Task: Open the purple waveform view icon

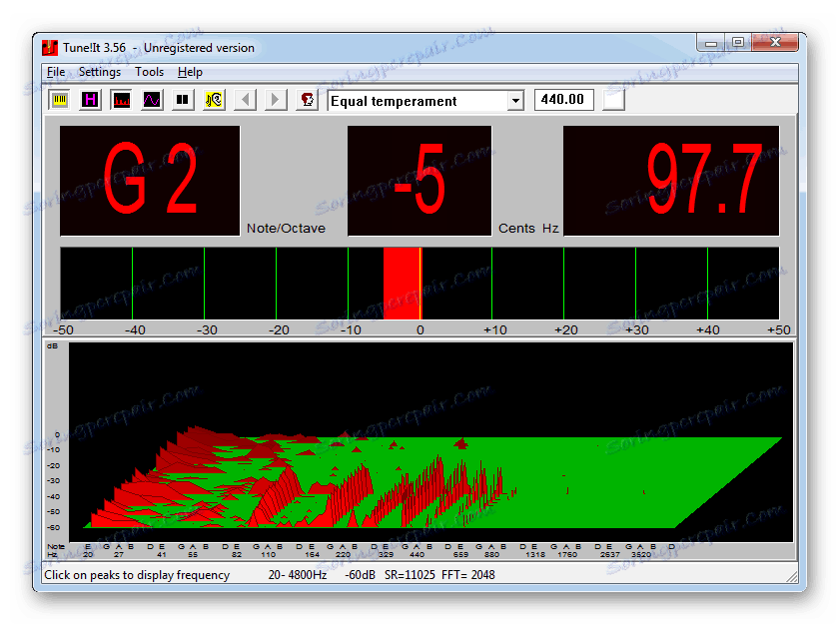Action: 152,100
